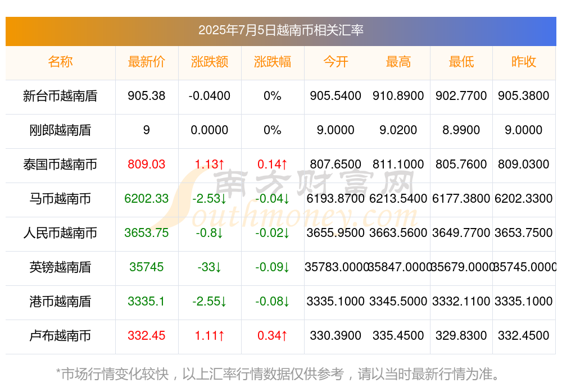Select change amount -2.55↓
The width and height of the screenshot is (562, 392).
click(209, 302)
